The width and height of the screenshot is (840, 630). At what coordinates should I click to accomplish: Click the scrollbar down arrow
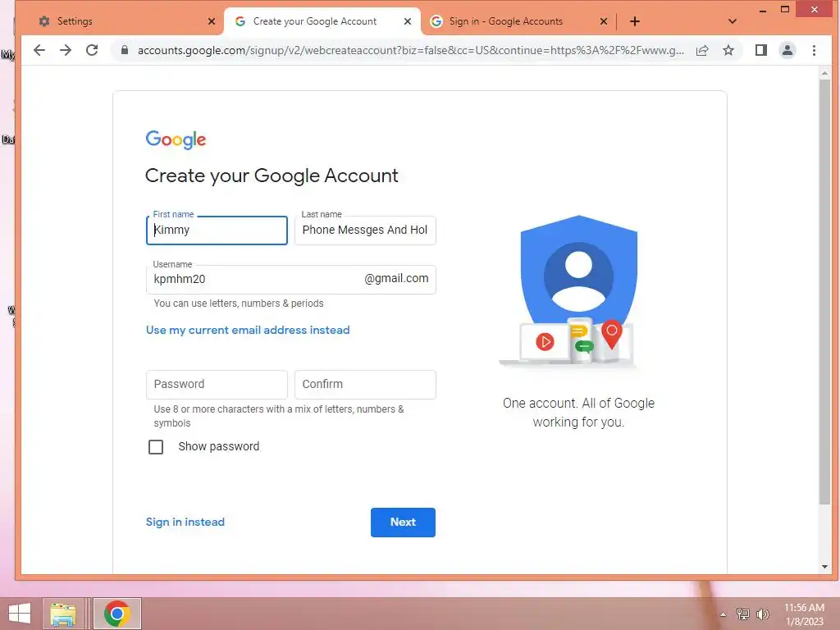(824, 567)
